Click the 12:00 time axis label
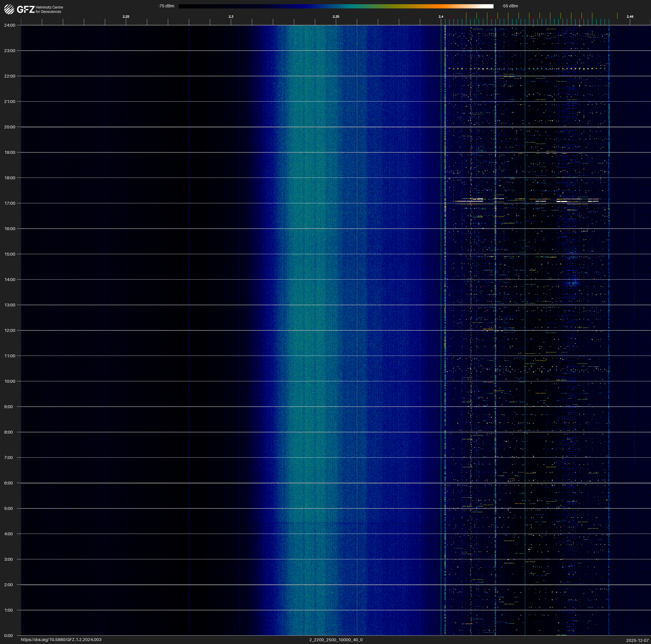The height and width of the screenshot is (644, 651). coord(10,330)
